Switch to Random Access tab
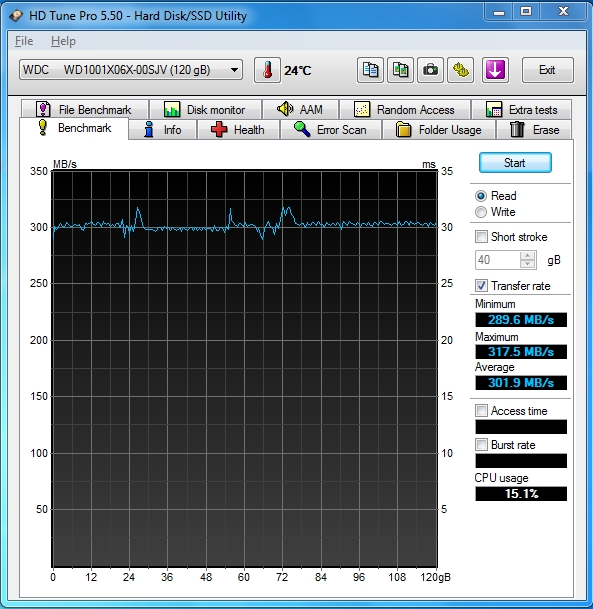 (405, 110)
